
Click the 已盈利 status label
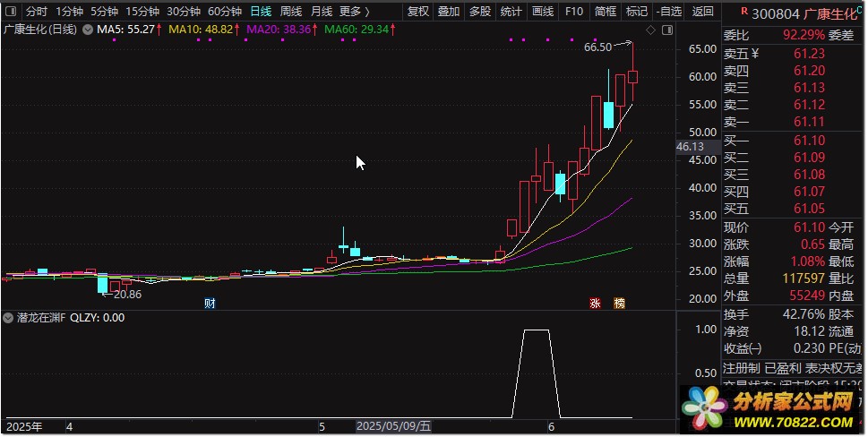[783, 368]
